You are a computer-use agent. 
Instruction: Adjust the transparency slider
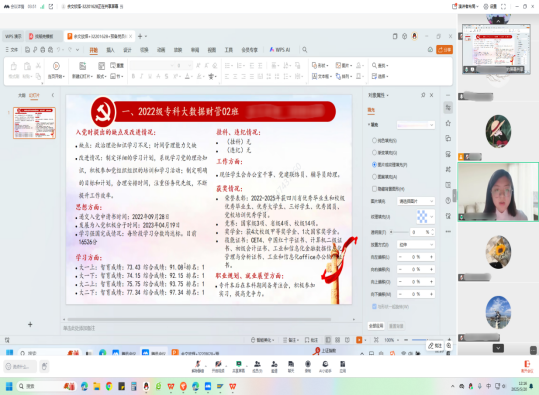(399, 232)
